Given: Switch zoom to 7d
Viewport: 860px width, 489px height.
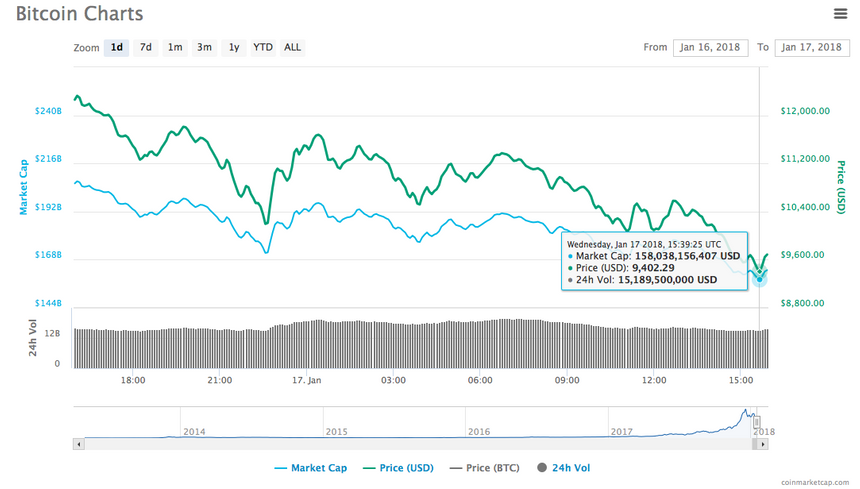Looking at the screenshot, I should (x=146, y=47).
